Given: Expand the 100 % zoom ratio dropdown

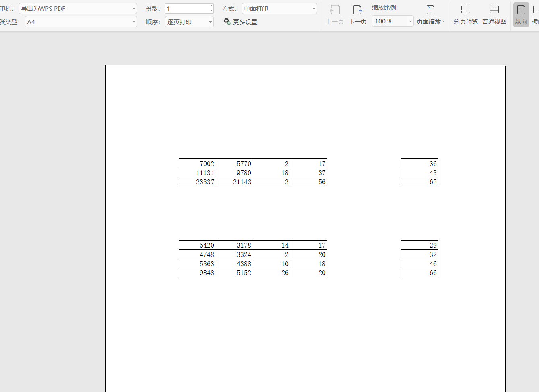Looking at the screenshot, I should [410, 21].
